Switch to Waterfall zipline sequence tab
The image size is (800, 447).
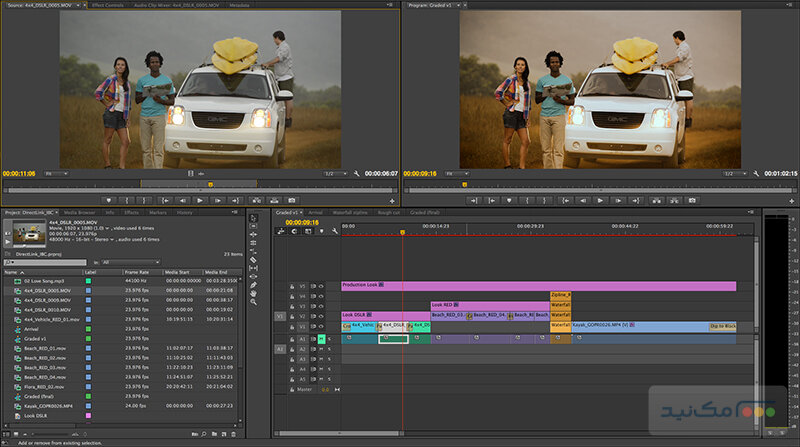click(350, 212)
